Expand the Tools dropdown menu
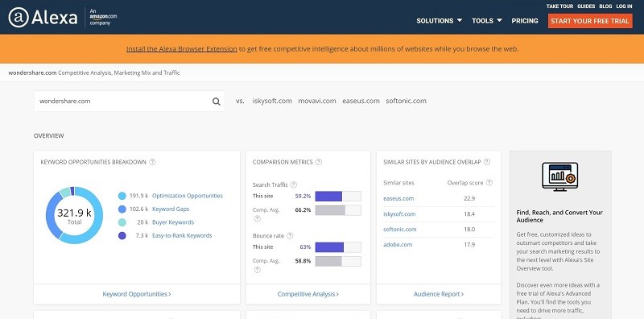644x319 pixels. click(x=487, y=21)
